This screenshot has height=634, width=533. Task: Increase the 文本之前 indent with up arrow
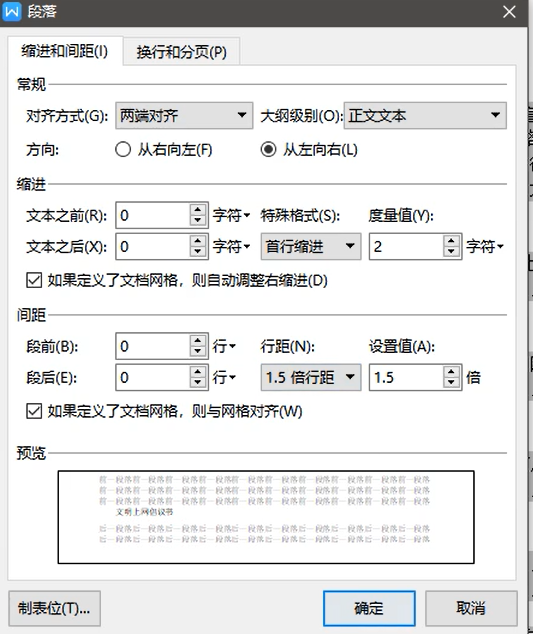[x=198, y=210]
